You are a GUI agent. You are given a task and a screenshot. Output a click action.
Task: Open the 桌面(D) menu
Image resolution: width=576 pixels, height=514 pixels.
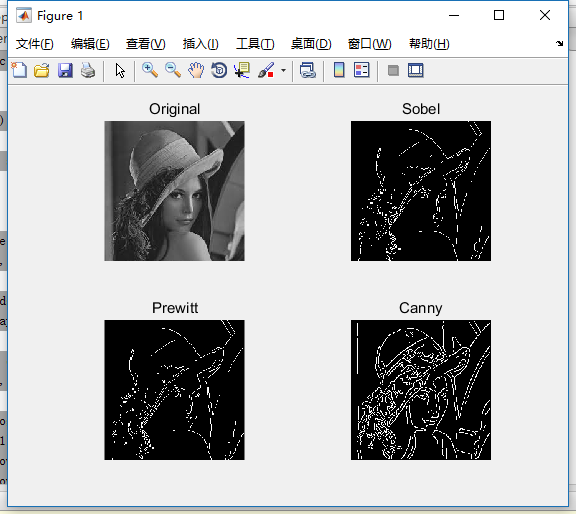pyautogui.click(x=311, y=44)
